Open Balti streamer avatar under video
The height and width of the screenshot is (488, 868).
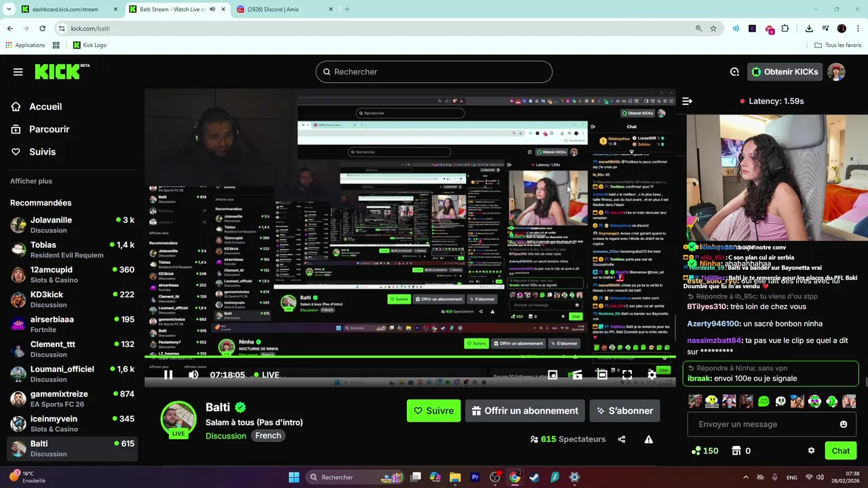178,418
